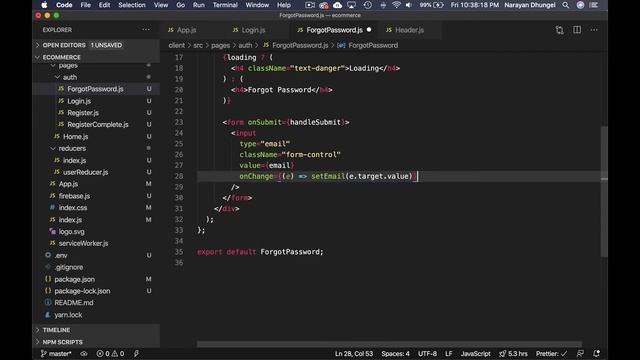Viewport: 640px width, 360px height.
Task: Open README.md in the explorer
Action: tap(73, 303)
